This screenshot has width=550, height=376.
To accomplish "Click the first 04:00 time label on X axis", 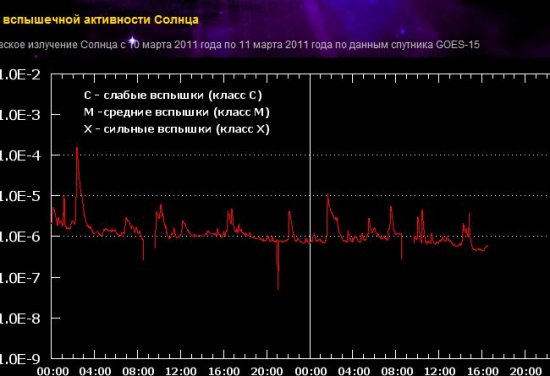I will click(x=95, y=371).
